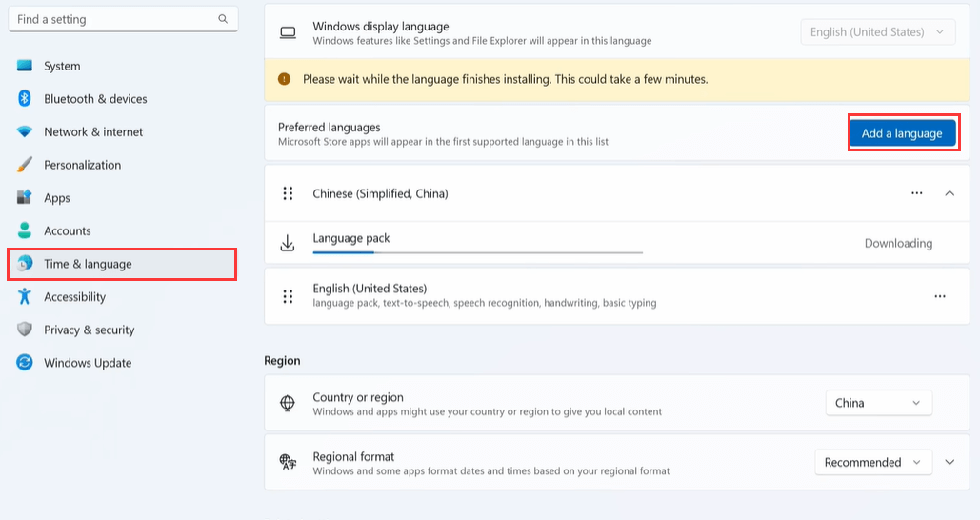Click drag handle for English (United States)
The width and height of the screenshot is (980, 520).
(288, 296)
